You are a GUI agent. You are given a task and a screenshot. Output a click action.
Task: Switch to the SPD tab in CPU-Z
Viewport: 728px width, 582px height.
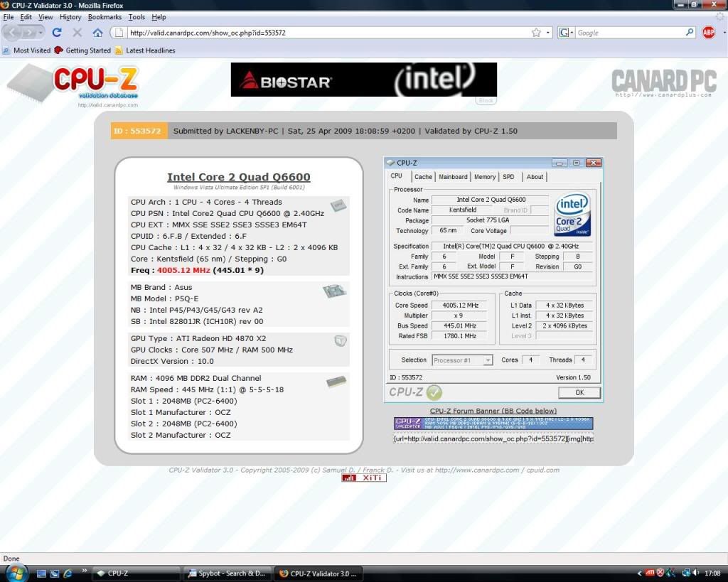508,177
